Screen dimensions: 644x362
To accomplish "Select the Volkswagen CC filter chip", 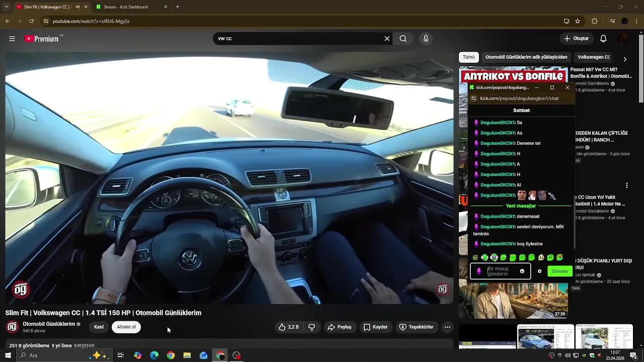I will (x=594, y=57).
